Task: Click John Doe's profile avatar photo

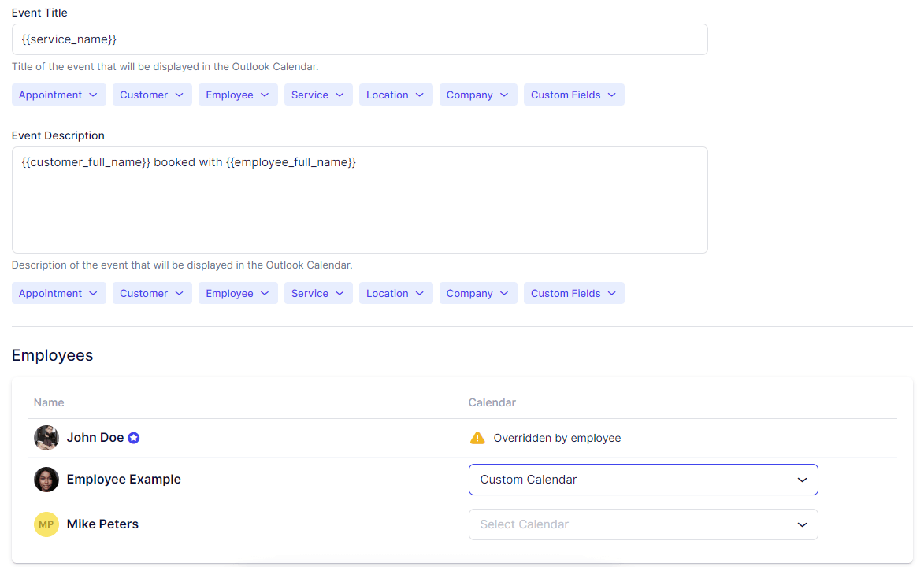Action: (x=46, y=437)
